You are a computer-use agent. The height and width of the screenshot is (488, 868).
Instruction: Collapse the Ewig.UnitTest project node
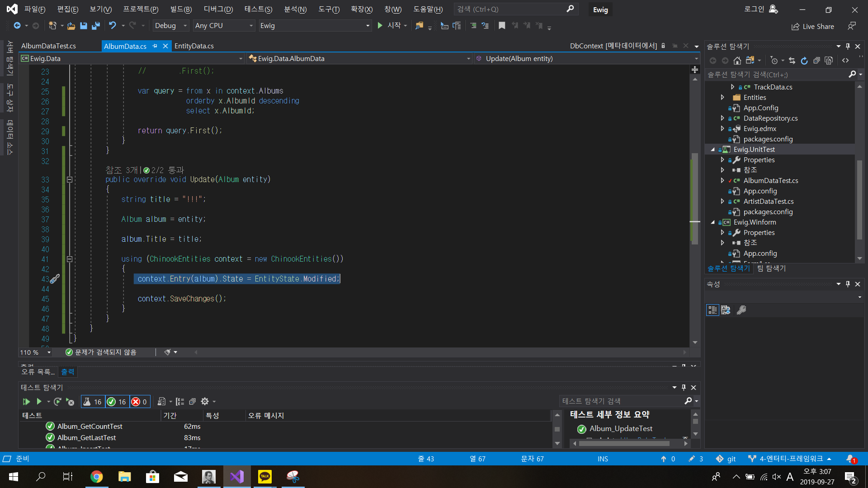click(x=713, y=150)
